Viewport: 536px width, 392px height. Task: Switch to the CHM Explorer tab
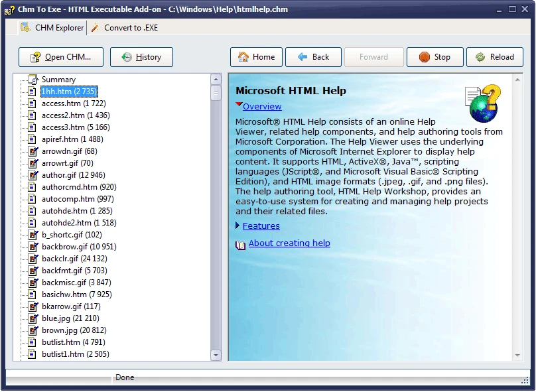point(52,28)
